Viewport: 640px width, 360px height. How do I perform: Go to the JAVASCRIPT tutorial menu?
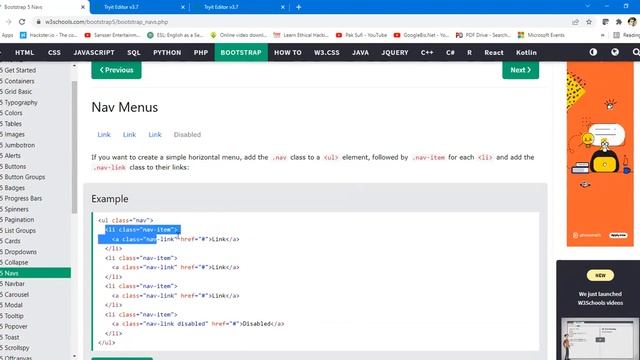(x=94, y=52)
